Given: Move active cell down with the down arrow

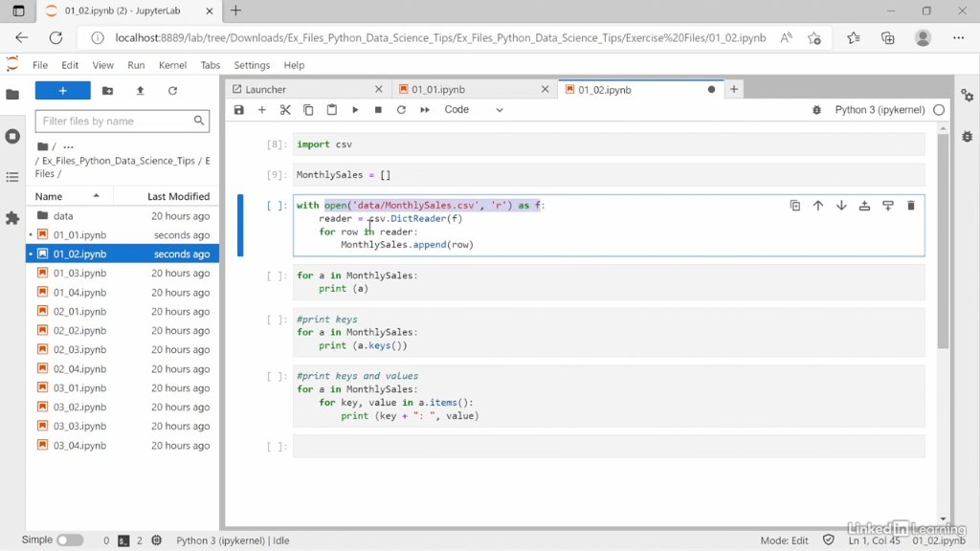Looking at the screenshot, I should click(841, 206).
